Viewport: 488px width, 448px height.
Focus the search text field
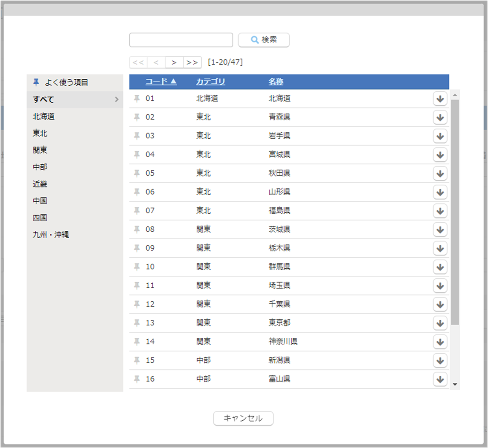tap(181, 40)
